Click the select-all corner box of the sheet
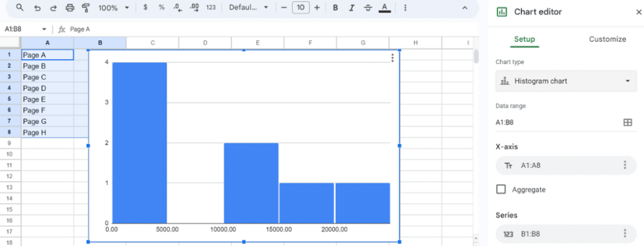 click(x=10, y=43)
